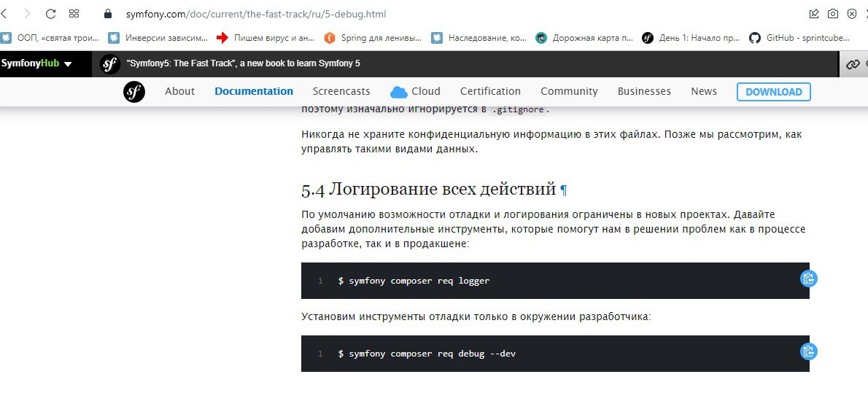This screenshot has width=868, height=393.
Task: Open 'Symfony5: The Fast Track' book announcement
Action: coord(244,63)
